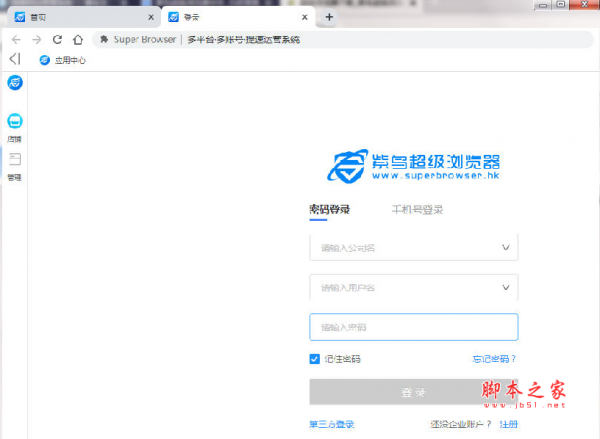
Task: Click the company name input field
Action: pyautogui.click(x=414, y=248)
